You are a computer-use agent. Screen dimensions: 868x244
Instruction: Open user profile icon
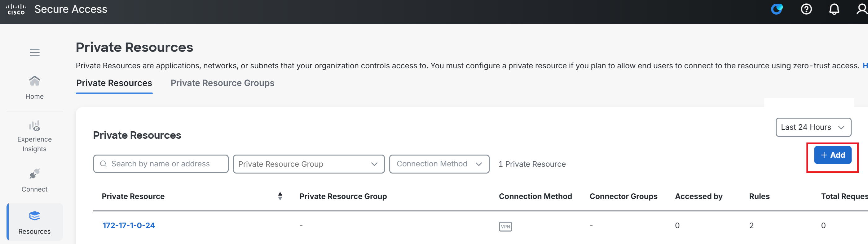pos(862,9)
